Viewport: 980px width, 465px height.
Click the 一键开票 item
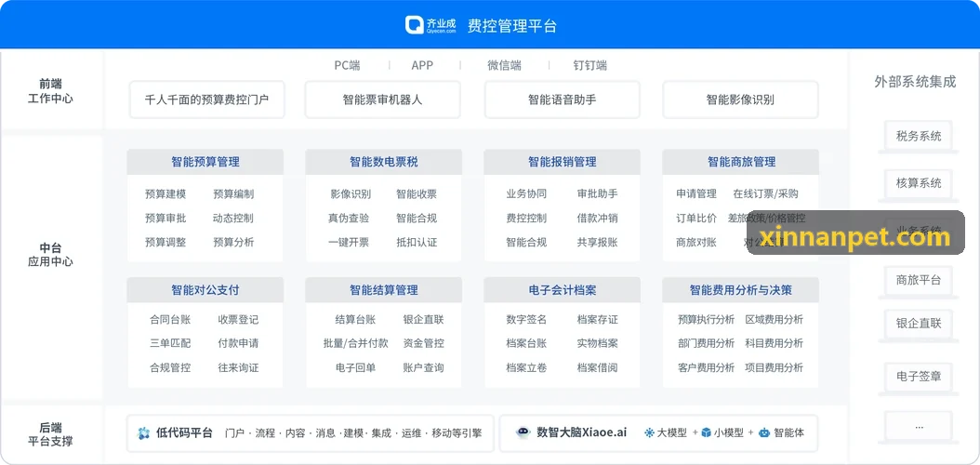349,243
